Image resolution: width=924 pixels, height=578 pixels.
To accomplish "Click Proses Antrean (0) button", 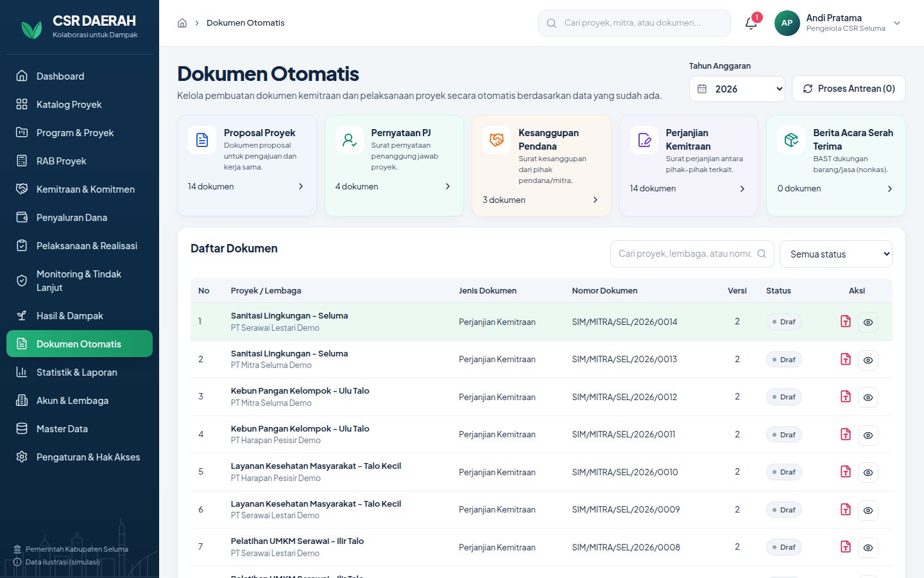I will (849, 89).
